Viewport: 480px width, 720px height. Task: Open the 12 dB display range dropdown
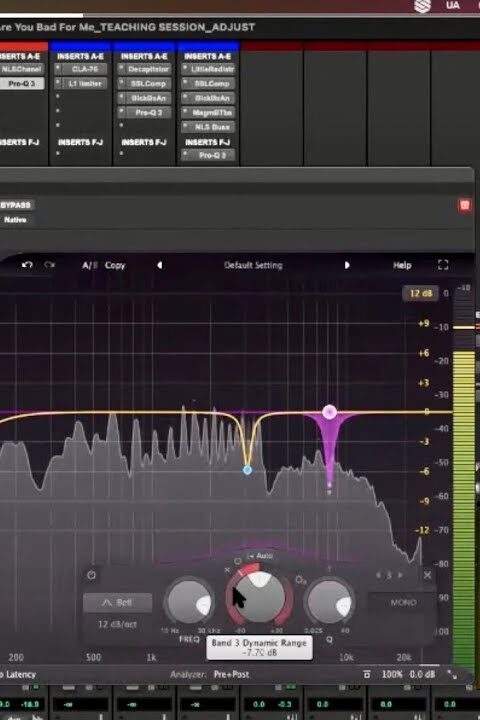420,293
